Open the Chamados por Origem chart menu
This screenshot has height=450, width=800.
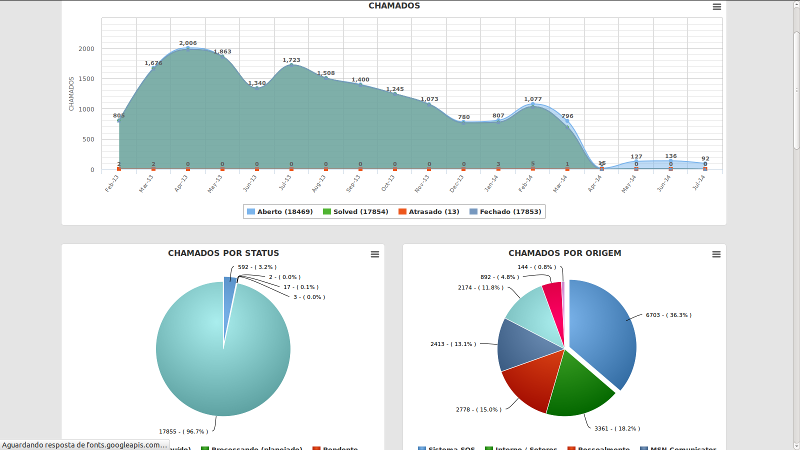coord(716,254)
